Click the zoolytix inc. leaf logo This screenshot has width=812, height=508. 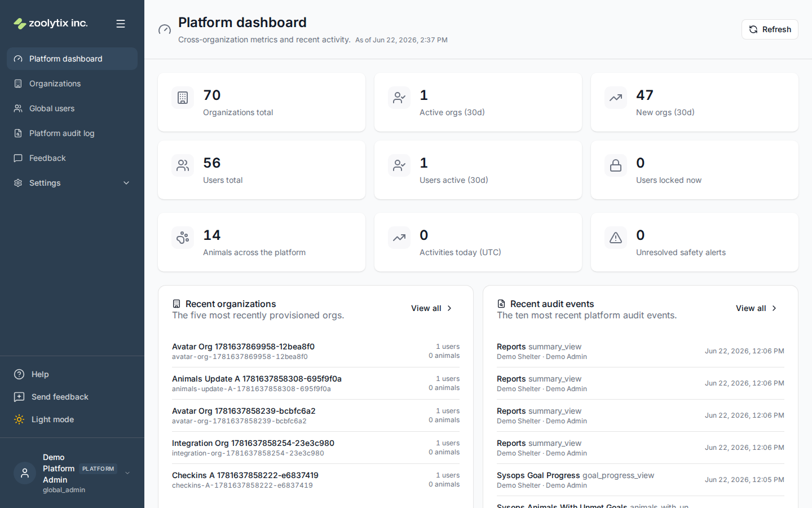point(20,23)
